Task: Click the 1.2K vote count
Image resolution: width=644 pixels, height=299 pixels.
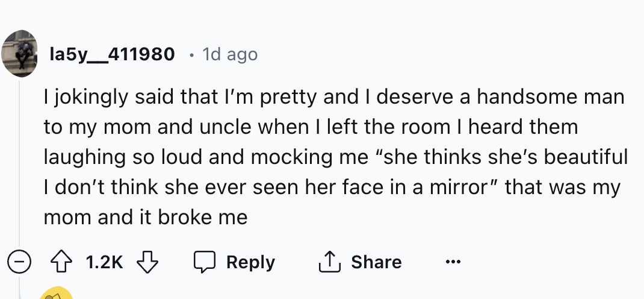Action: (x=104, y=262)
